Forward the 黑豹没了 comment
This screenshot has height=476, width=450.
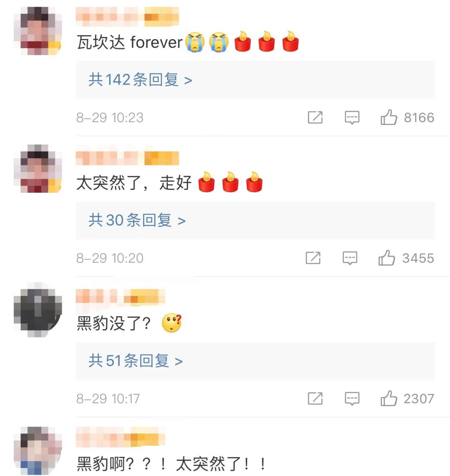(x=315, y=399)
